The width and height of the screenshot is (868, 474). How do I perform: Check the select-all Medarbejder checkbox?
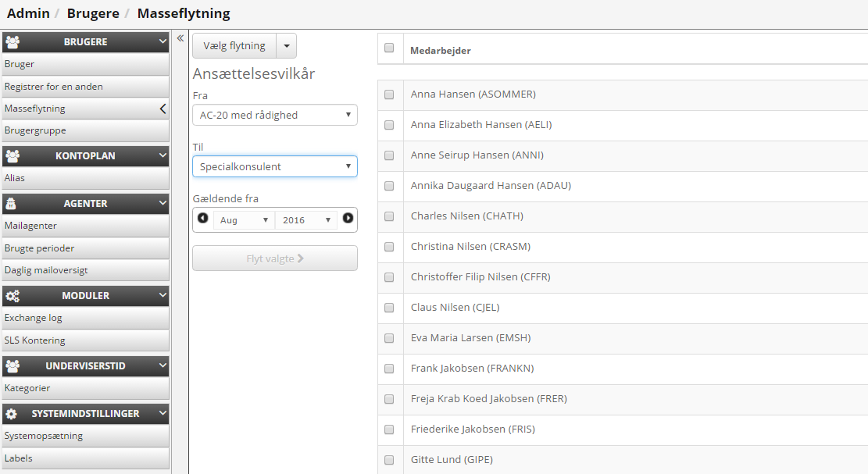tap(389, 48)
